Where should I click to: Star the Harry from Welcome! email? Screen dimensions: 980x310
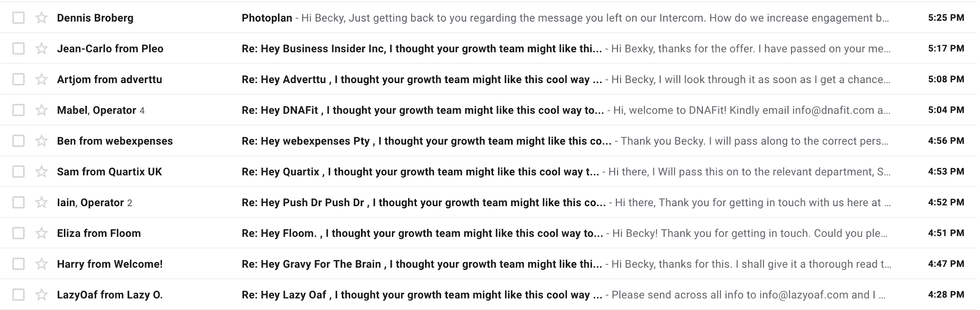point(41,264)
